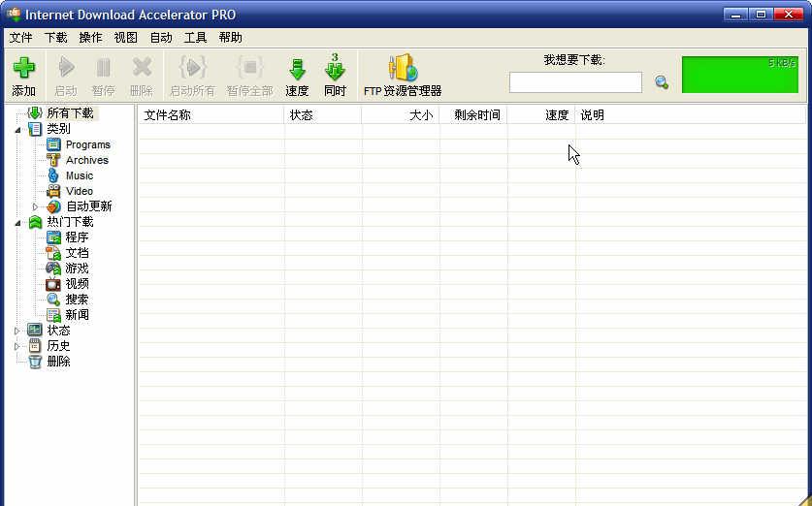Expand the 状态 tree branch arrow
Screen dimensions: 812x506
(x=17, y=331)
